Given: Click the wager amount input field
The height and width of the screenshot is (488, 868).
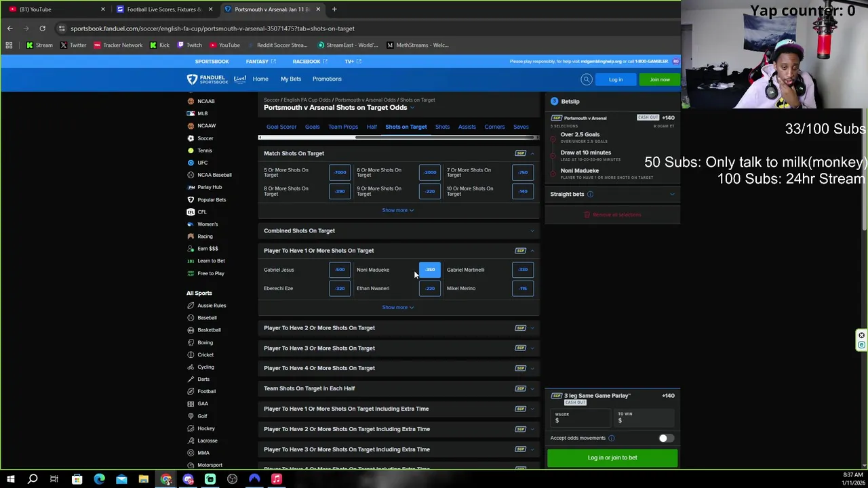Looking at the screenshot, I should click(581, 418).
